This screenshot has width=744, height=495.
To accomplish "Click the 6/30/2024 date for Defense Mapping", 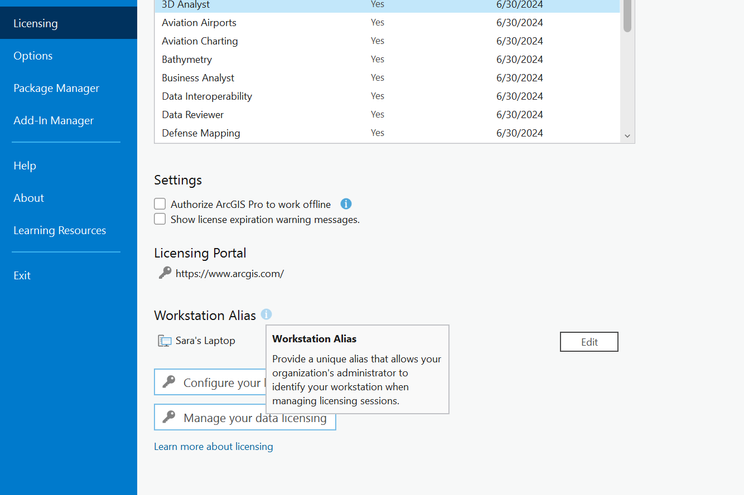I will point(520,133).
